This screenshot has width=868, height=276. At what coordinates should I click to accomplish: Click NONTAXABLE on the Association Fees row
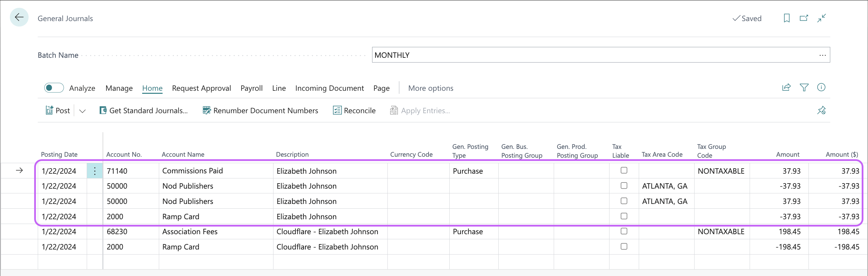[722, 232]
